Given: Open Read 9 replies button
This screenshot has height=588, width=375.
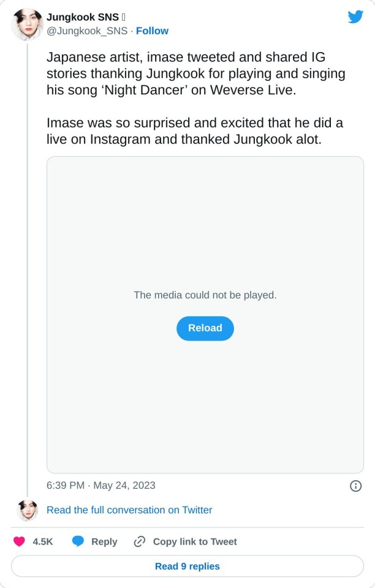Looking at the screenshot, I should coord(187,566).
